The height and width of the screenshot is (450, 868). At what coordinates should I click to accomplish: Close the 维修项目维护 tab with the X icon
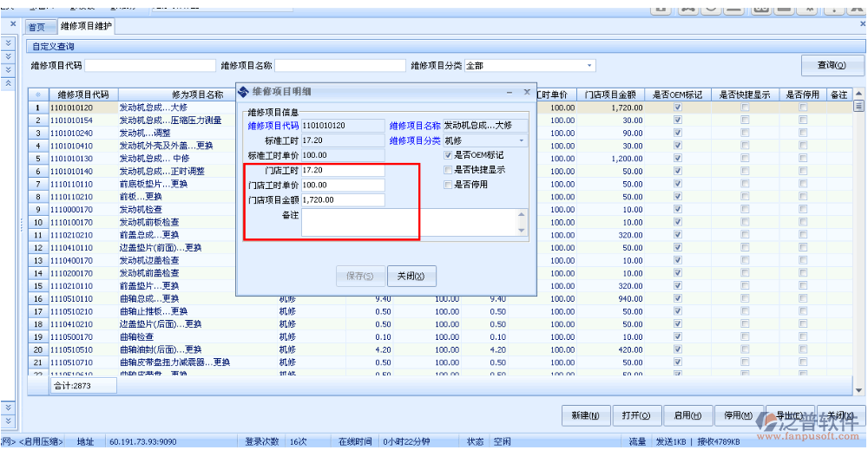coord(862,26)
